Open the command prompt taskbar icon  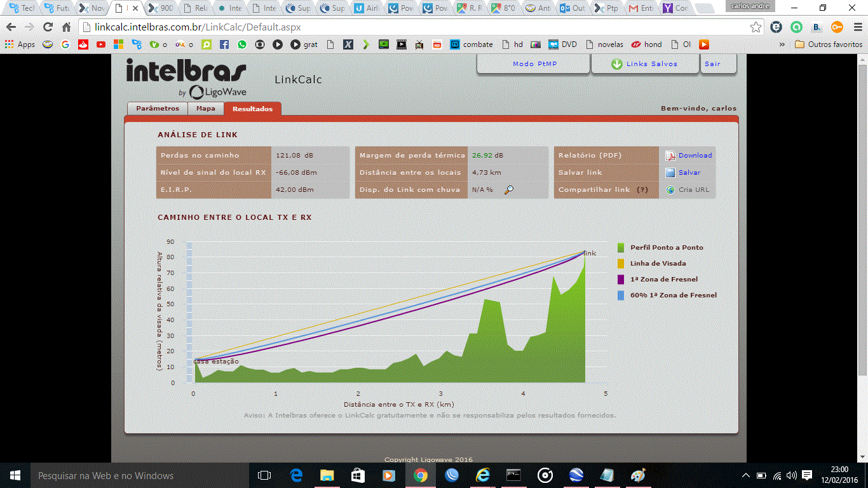514,475
